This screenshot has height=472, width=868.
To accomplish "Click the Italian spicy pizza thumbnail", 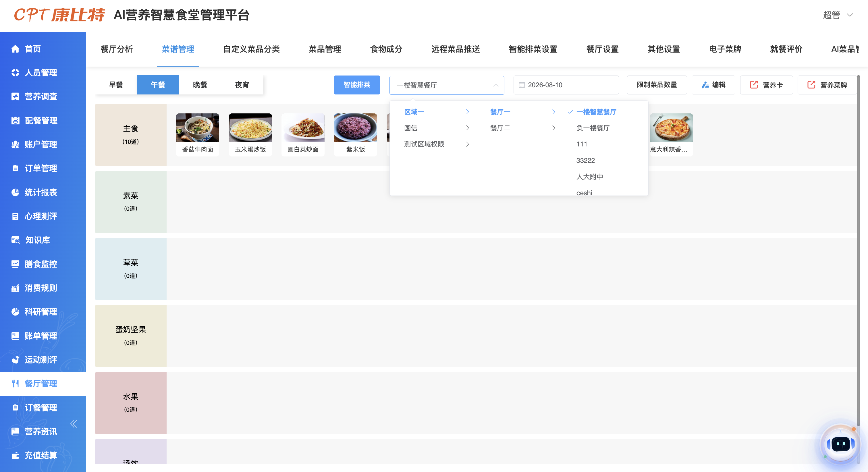I will [672, 128].
